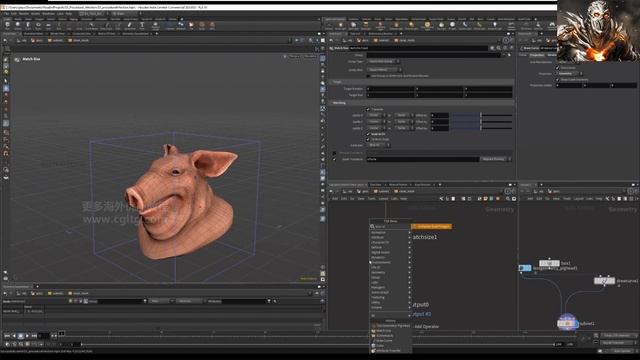Toggle the Uniform Scale checkbox
This screenshot has width=640, height=360.
click(x=368, y=139)
